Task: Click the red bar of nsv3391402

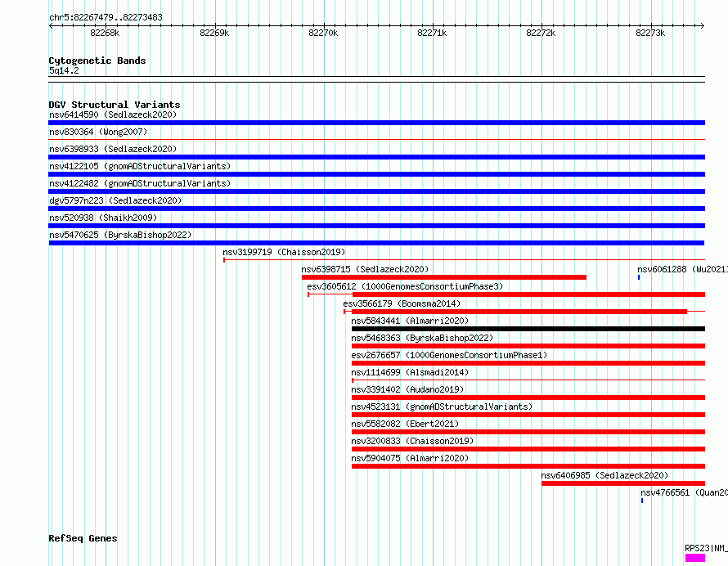Action: pos(528,398)
